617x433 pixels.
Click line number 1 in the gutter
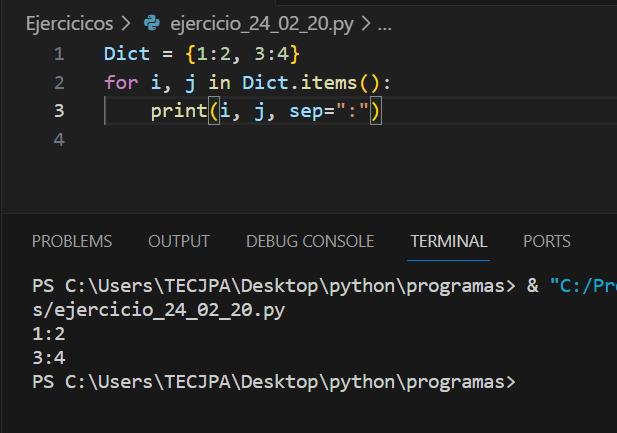59,54
